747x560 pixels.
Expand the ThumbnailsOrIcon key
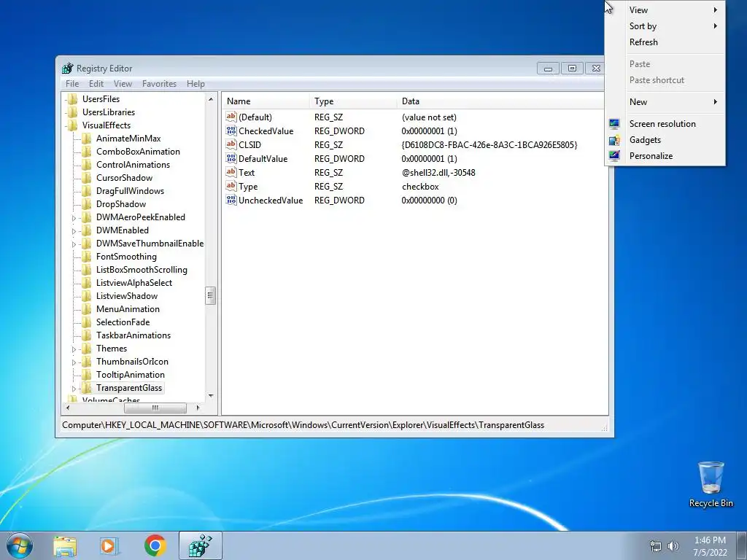[x=74, y=362]
